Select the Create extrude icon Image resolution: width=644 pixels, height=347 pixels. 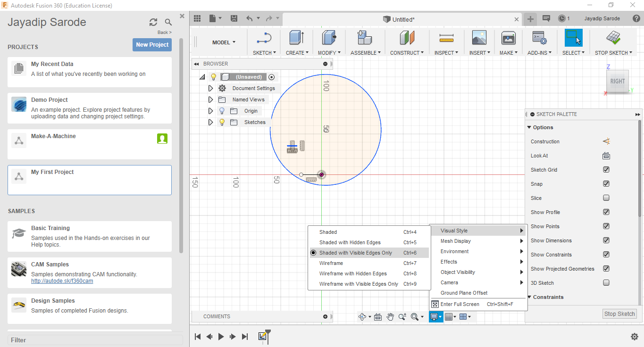296,38
